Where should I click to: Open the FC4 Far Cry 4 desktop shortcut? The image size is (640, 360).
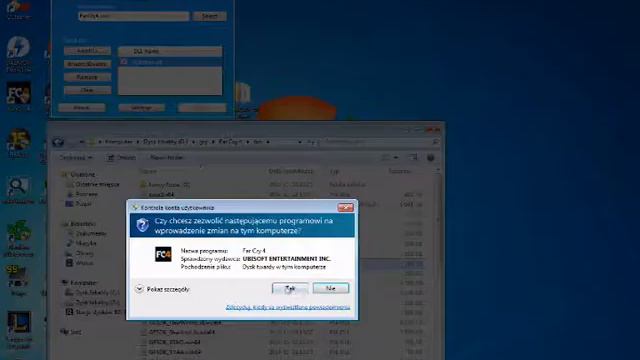18,96
